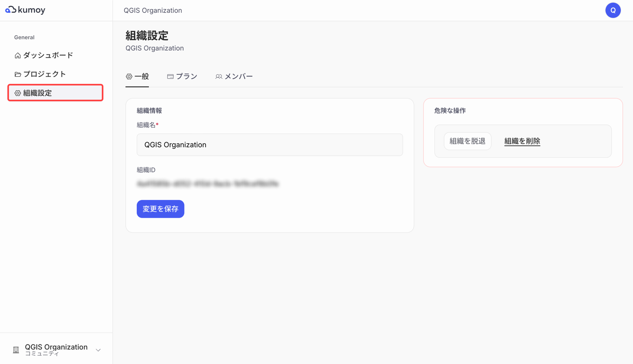Click the projects folder icon

point(18,74)
